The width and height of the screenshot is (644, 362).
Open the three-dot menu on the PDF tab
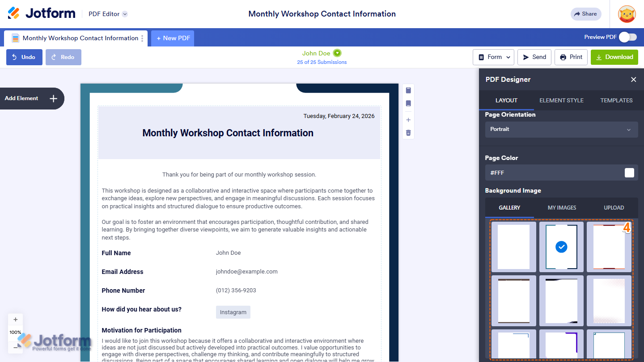click(x=143, y=38)
